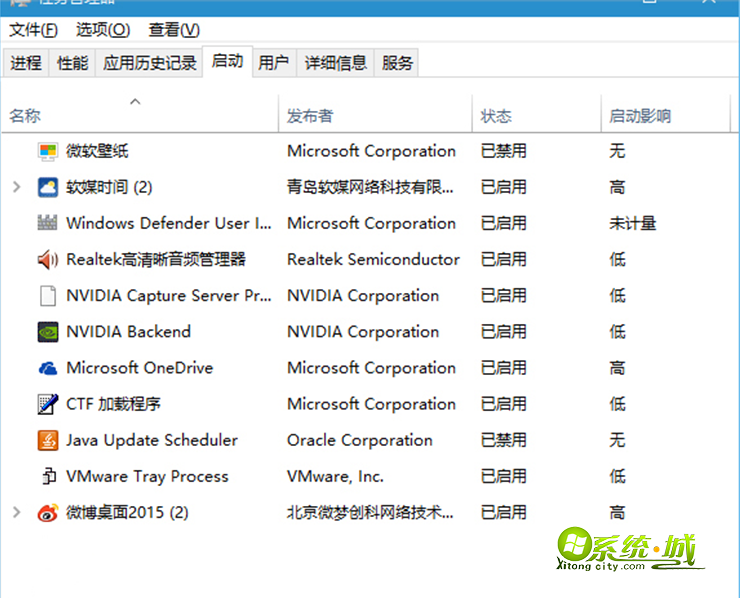Click the Realtek speaker icon
The width and height of the screenshot is (740, 598).
48,260
